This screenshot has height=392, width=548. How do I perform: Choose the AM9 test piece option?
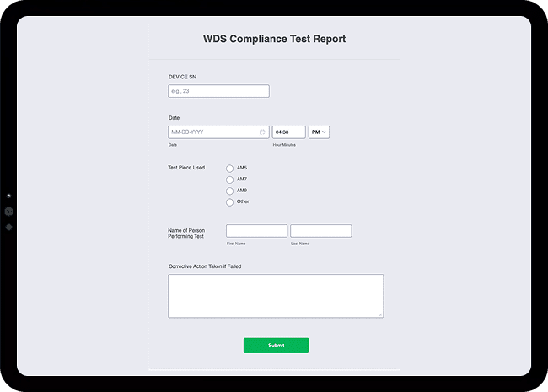[x=229, y=191]
